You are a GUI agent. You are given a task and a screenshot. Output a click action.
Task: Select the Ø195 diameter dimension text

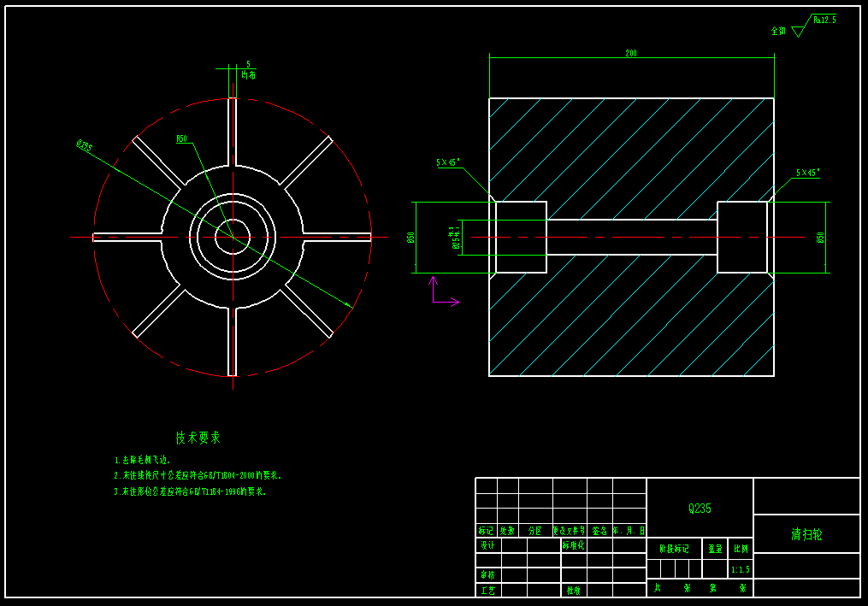pyautogui.click(x=84, y=145)
